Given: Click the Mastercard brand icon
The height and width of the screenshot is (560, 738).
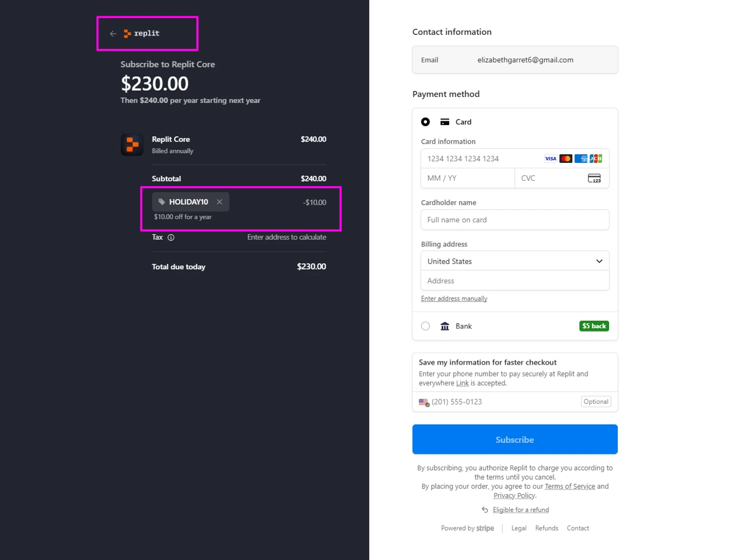Looking at the screenshot, I should 566,158.
